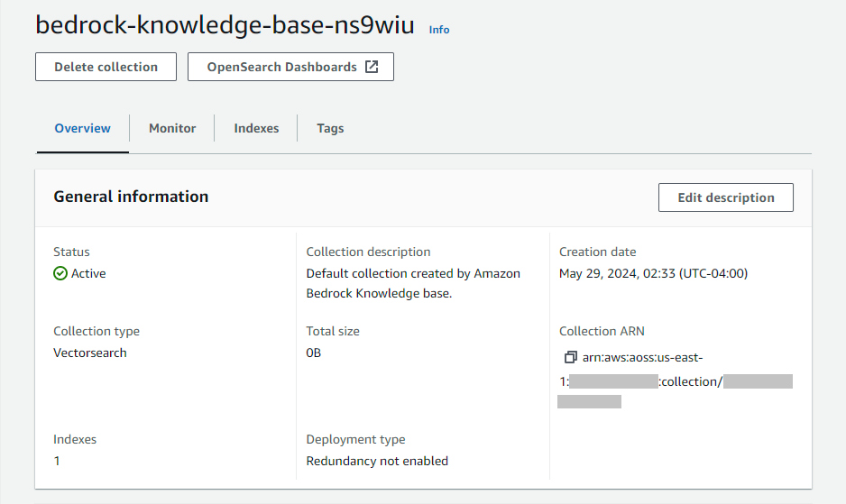Click the Edit description button

pyautogui.click(x=726, y=197)
